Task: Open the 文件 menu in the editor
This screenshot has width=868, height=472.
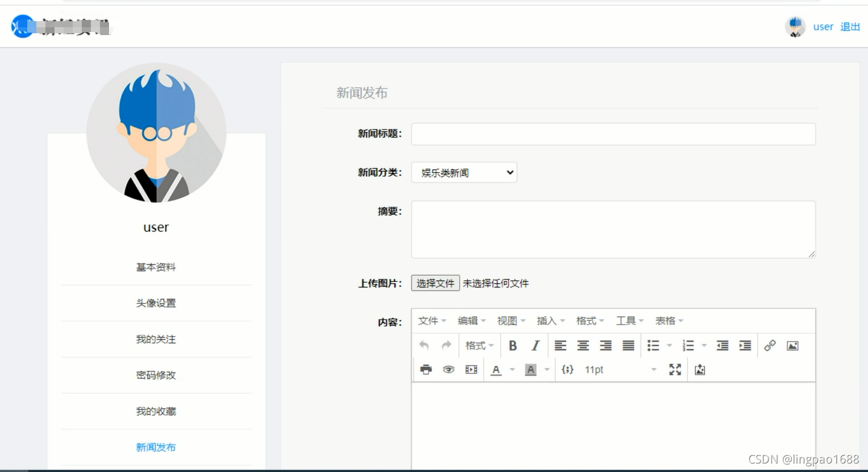Action: coord(432,321)
